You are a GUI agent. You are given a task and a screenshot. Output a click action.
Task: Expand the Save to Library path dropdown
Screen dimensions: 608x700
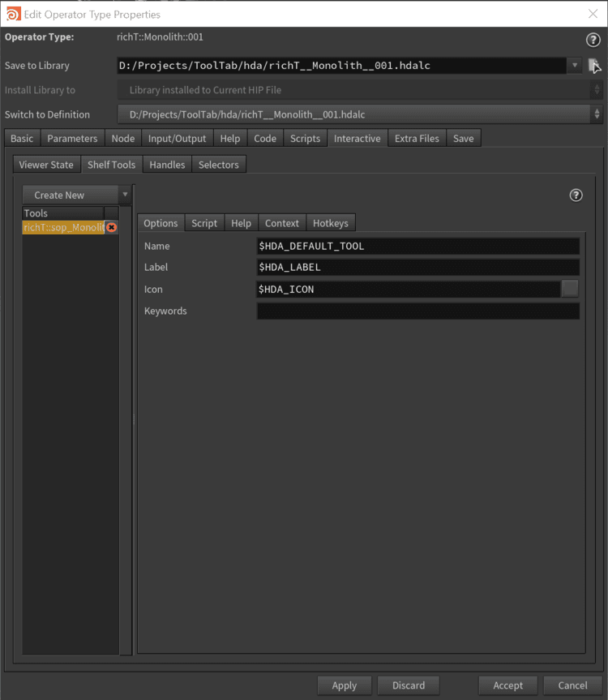point(575,66)
